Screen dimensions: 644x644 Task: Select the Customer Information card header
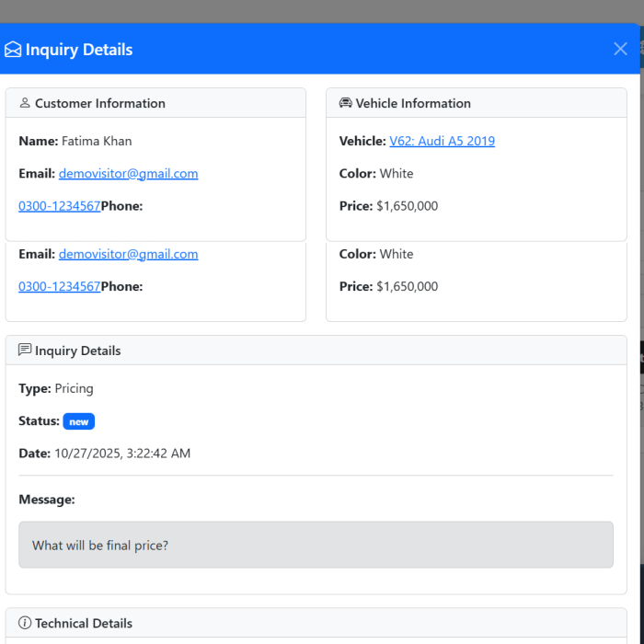tap(155, 103)
